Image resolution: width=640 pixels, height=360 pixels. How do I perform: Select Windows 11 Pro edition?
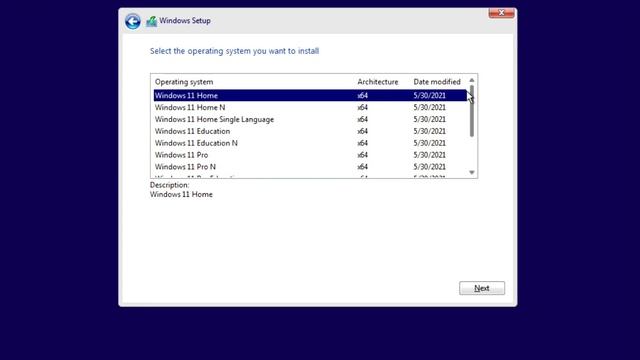coord(311,155)
